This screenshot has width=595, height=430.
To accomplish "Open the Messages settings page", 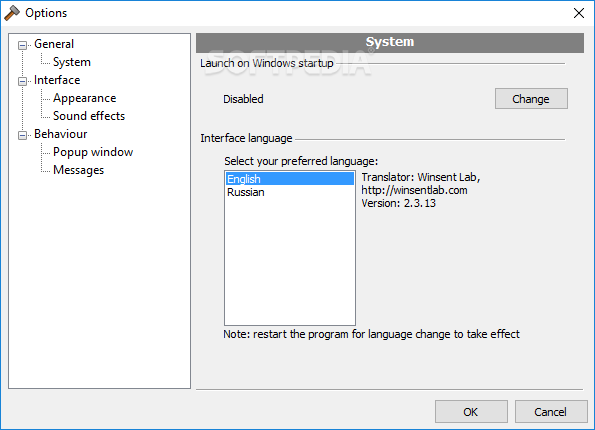I will 78,170.
